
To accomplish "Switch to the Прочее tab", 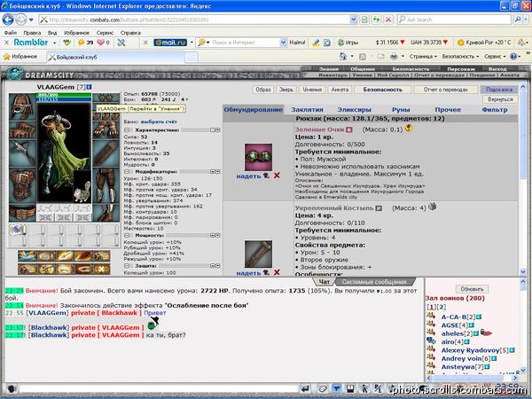I will coord(448,110).
